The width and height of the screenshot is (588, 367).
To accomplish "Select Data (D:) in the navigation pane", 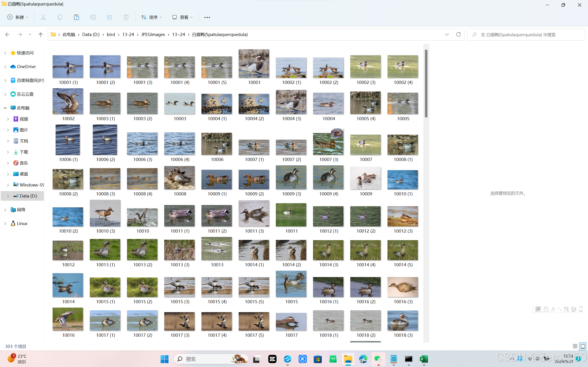I will click(x=28, y=196).
